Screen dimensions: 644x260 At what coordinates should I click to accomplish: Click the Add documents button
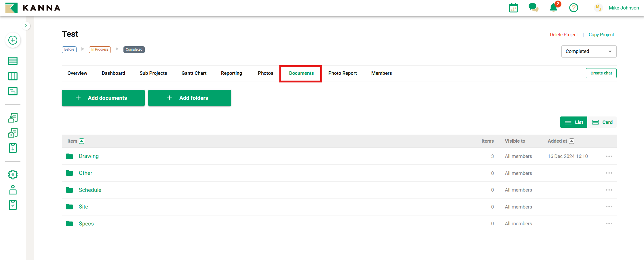pos(103,98)
